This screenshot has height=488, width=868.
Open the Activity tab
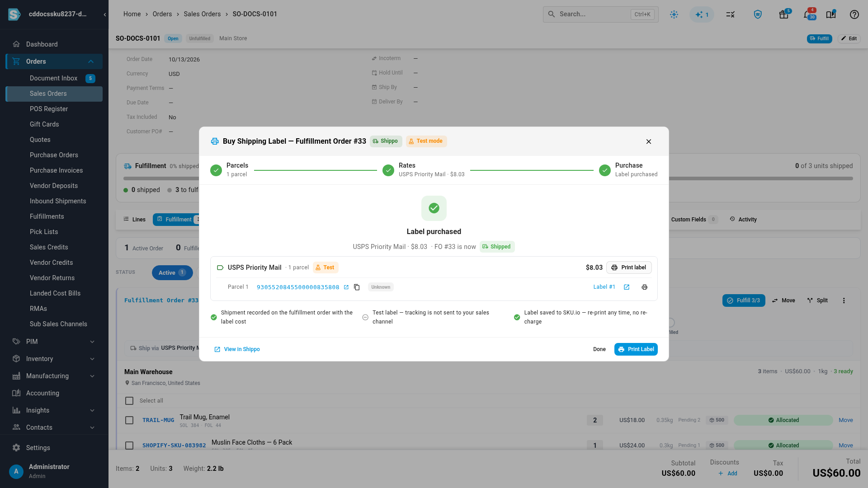[x=743, y=220]
